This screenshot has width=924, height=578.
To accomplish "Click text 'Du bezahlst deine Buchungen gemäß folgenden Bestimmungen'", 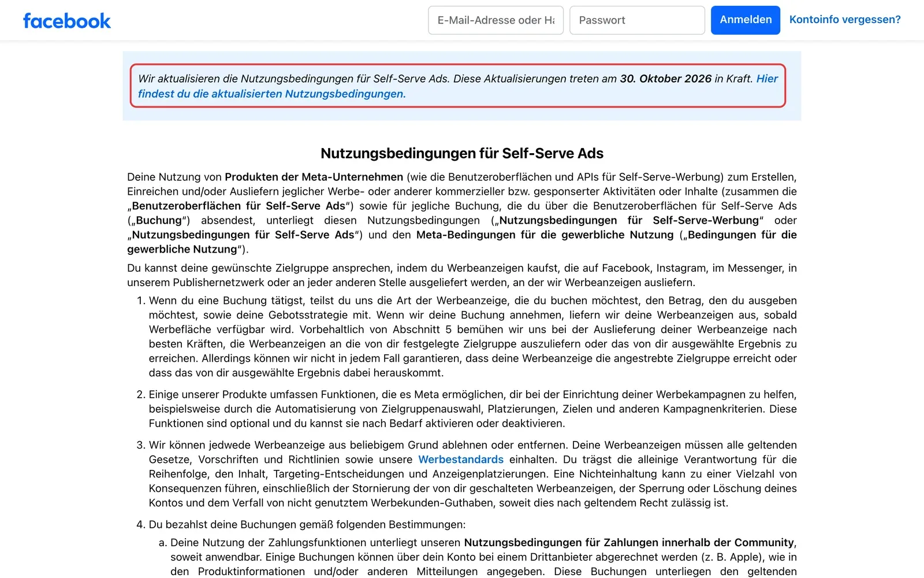I will click(x=307, y=525).
